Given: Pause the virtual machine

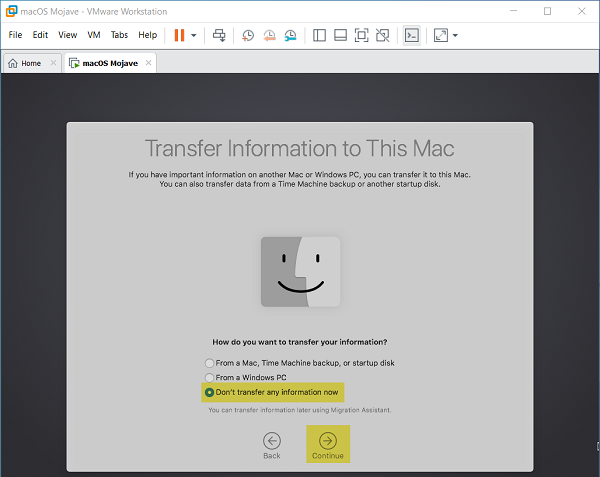Looking at the screenshot, I should [179, 35].
